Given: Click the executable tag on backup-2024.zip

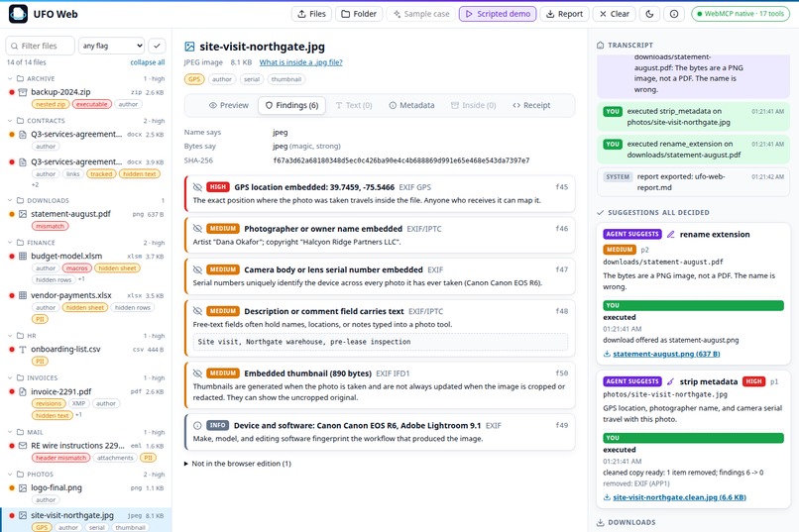Looking at the screenshot, I should coord(92,104).
